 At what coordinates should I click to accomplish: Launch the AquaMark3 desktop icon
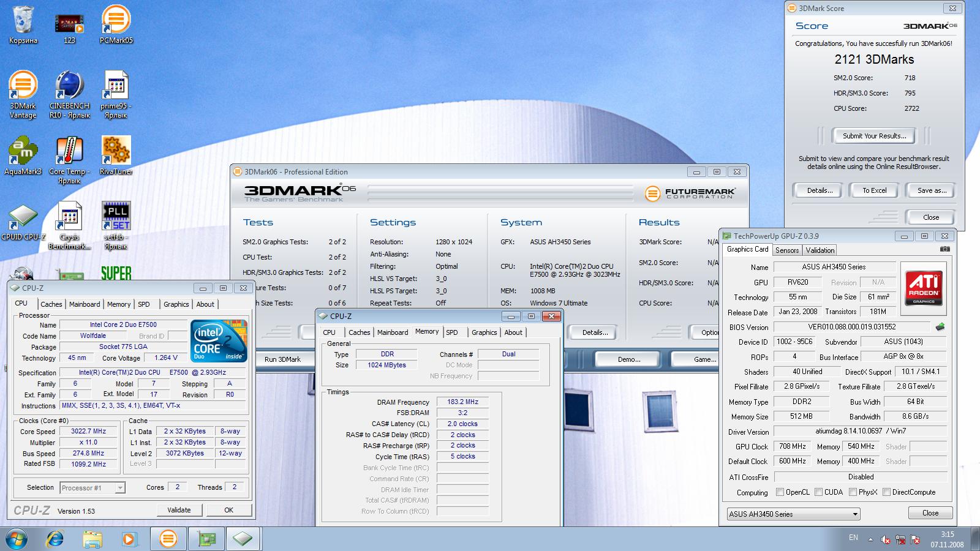(23, 156)
